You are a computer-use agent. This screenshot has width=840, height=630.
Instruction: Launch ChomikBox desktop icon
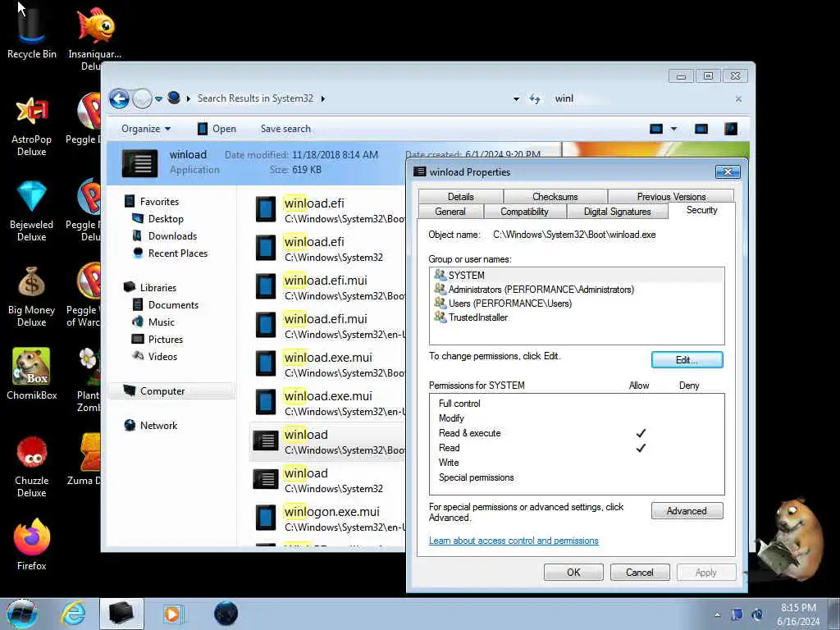(32, 374)
